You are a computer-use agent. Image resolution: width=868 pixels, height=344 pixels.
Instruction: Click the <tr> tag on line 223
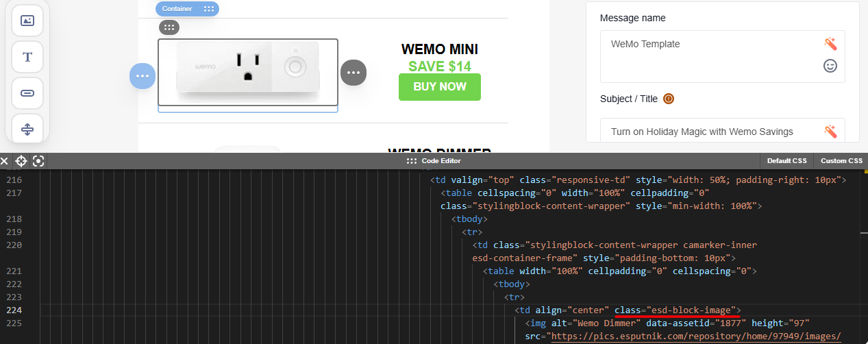coord(514,297)
